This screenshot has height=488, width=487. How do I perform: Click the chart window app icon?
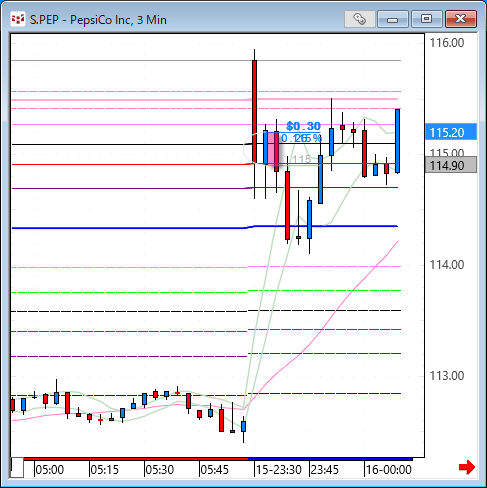pyautogui.click(x=17, y=19)
